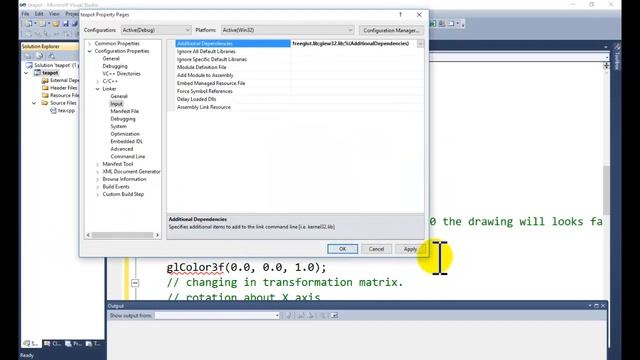Screen dimensions: 640x360
Task: Click Toolbox side tab icon at right edge
Action: [617, 47]
